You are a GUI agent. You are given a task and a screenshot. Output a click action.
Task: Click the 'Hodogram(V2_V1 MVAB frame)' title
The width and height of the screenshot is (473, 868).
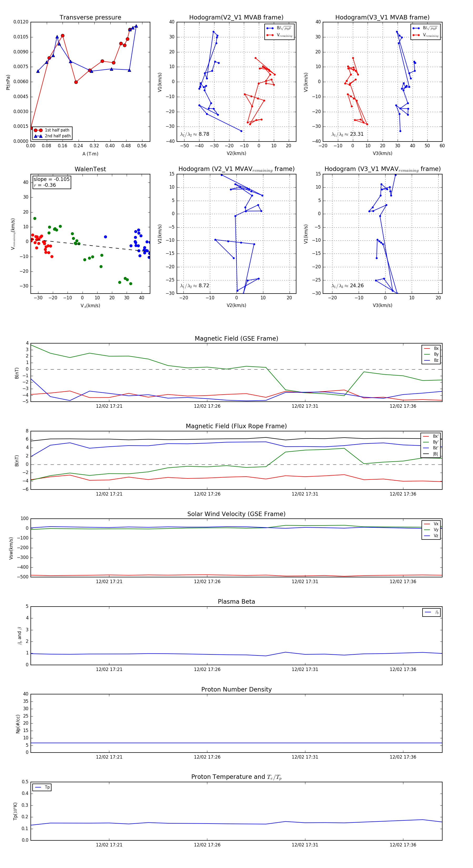tap(236, 18)
